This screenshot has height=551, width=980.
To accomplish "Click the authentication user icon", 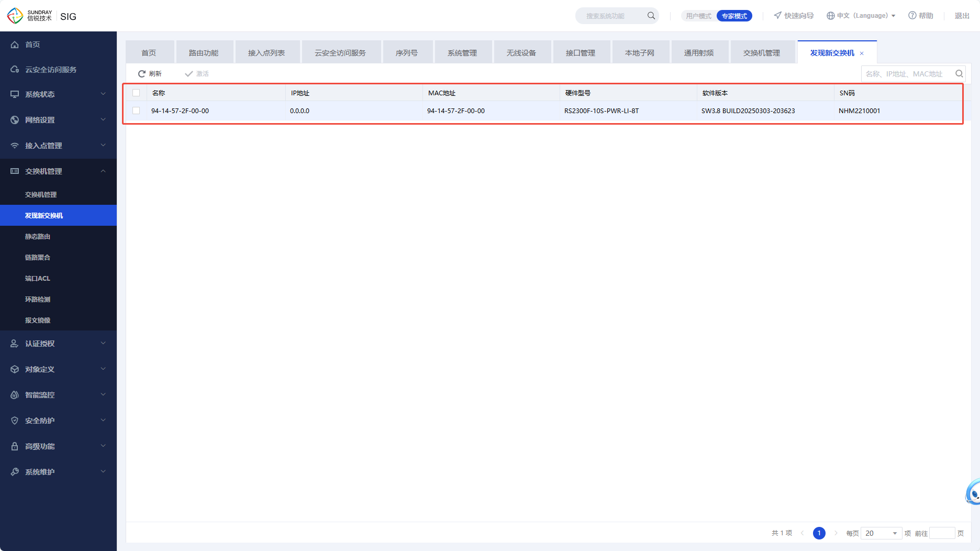I will [15, 344].
